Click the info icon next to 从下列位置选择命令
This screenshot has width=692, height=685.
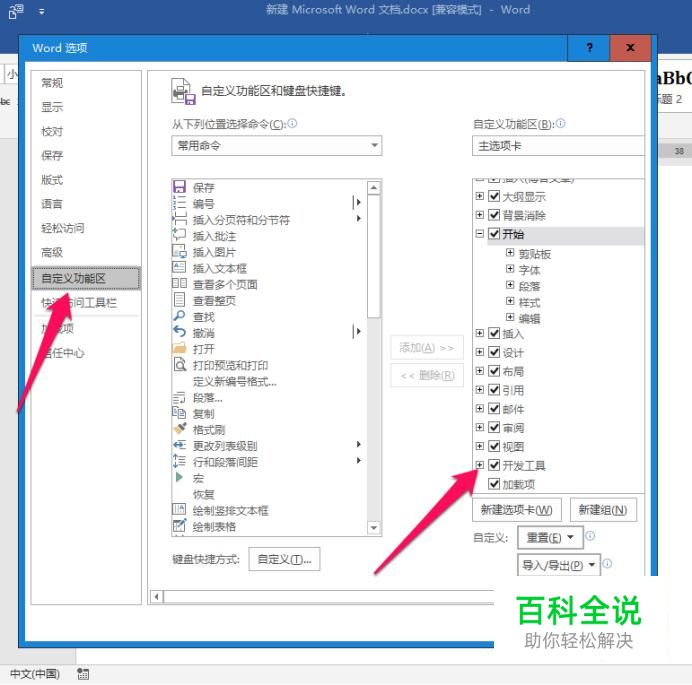(293, 123)
